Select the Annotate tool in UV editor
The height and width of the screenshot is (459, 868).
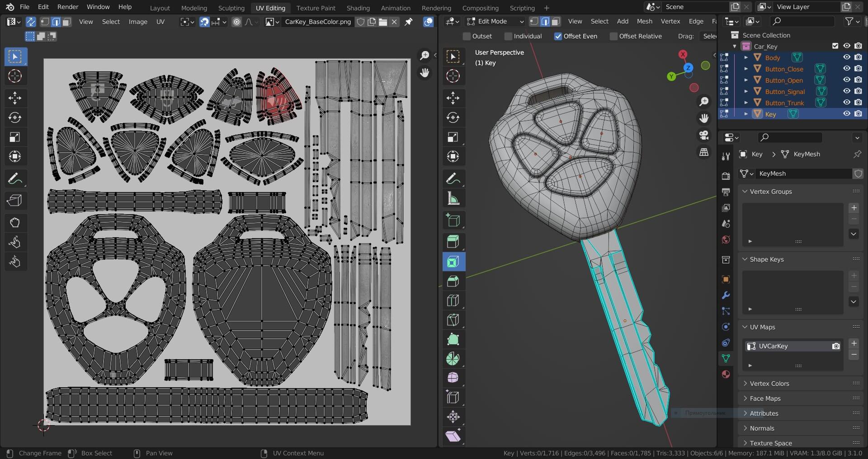click(x=15, y=179)
